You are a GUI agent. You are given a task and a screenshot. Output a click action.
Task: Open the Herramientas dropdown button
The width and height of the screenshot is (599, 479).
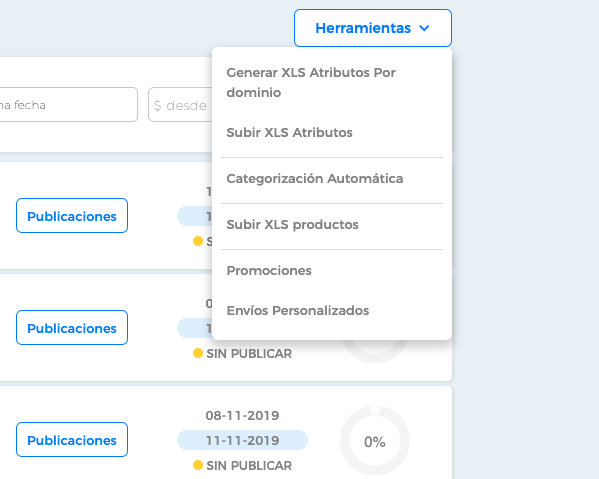(373, 28)
